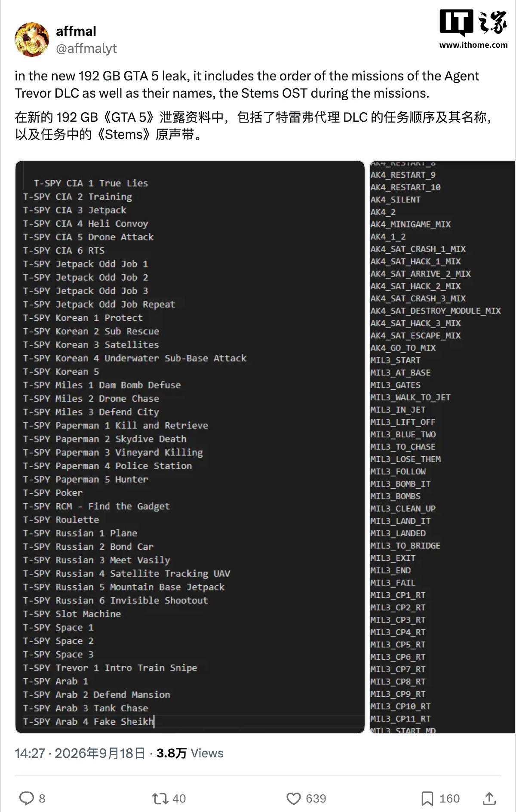Click the retweet arrows icon
516x812 pixels.
coord(160,799)
